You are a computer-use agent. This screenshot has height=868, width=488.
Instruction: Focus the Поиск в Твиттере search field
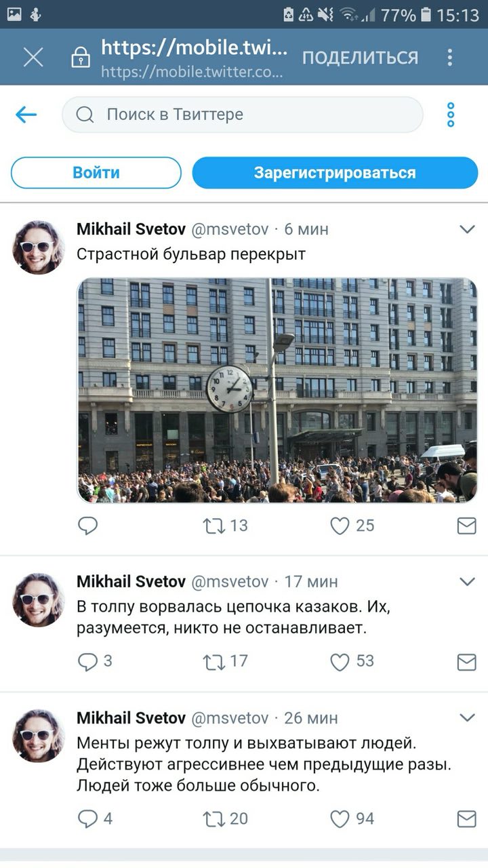tap(243, 115)
